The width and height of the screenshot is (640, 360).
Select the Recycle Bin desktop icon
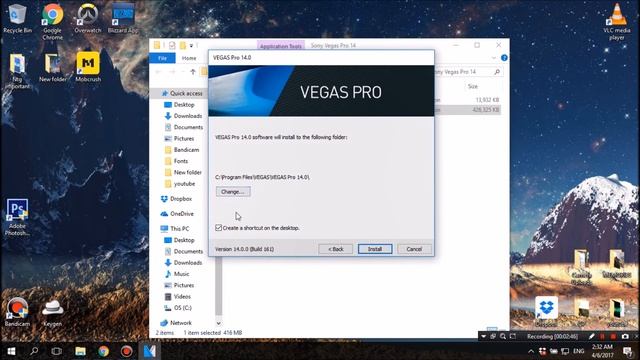coord(17,18)
